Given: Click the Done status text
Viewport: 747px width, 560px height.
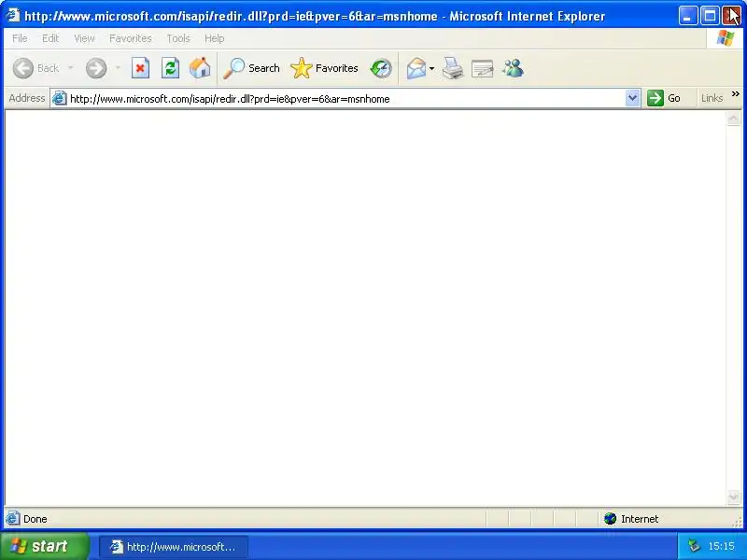Looking at the screenshot, I should tap(35, 519).
